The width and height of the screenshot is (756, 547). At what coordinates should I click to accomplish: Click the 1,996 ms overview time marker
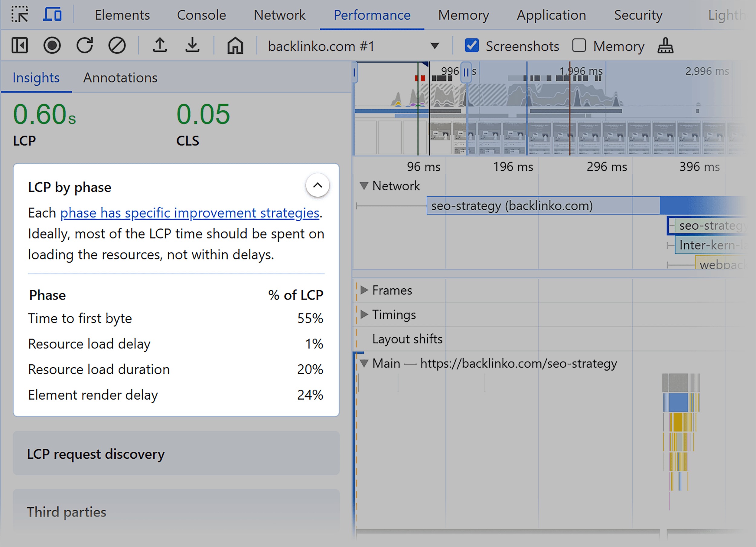tap(581, 71)
